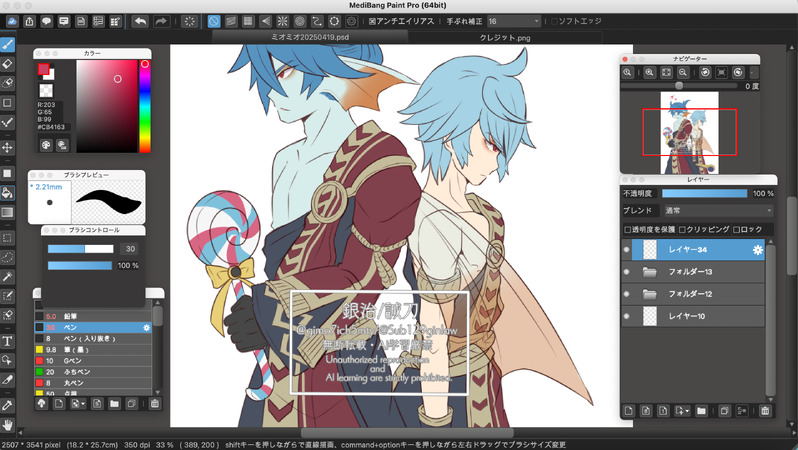The width and height of the screenshot is (798, 450).
Task: Select the Move tool with four arrows
Action: (x=7, y=148)
